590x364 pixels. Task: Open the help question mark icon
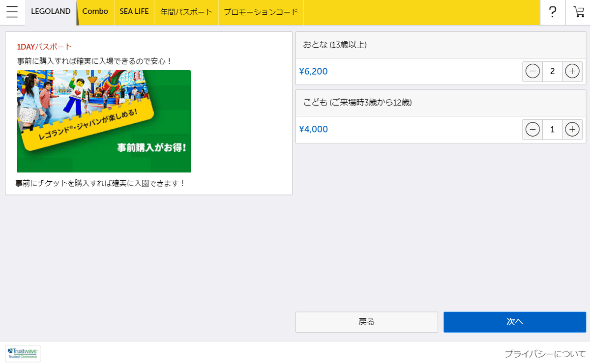coord(553,12)
